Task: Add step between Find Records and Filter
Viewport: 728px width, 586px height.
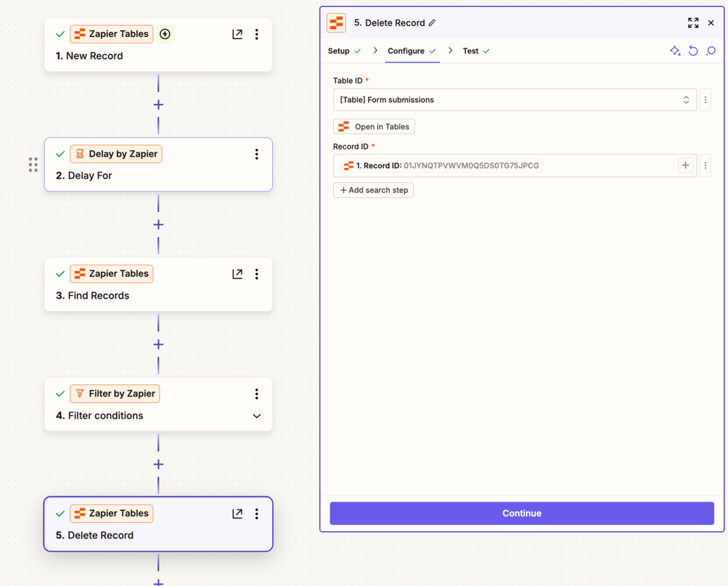Action: (158, 344)
